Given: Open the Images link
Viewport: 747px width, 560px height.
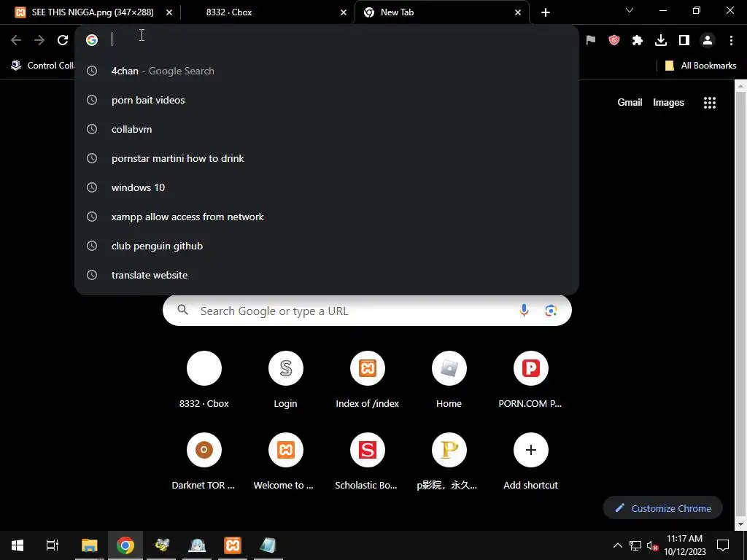Looking at the screenshot, I should coord(668,102).
